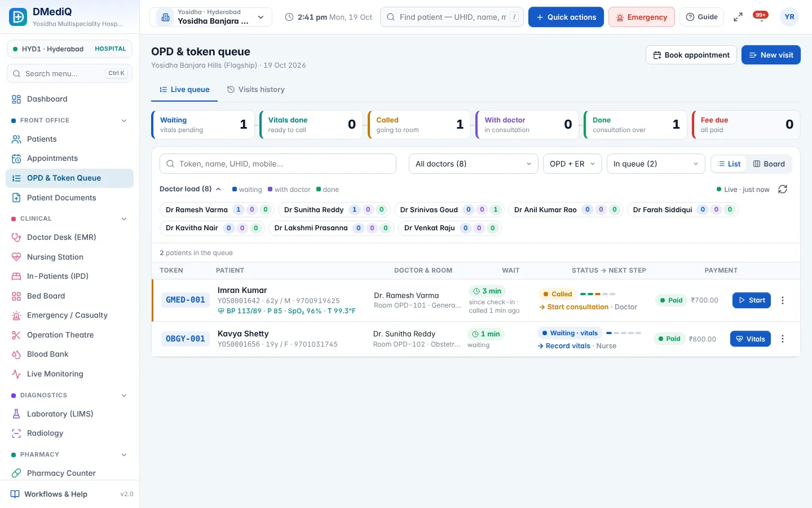
Task: Open Radiology module
Action: (70, 433)
